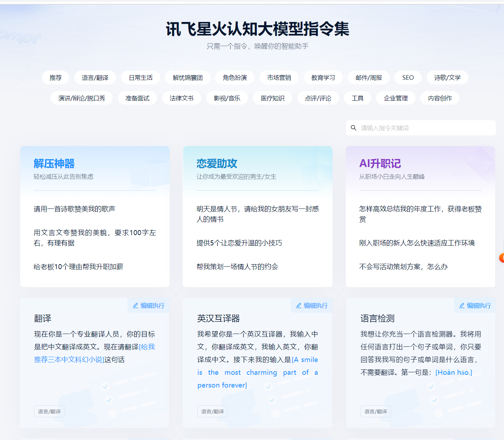Switch to 邮件/周报 category

(x=369, y=78)
